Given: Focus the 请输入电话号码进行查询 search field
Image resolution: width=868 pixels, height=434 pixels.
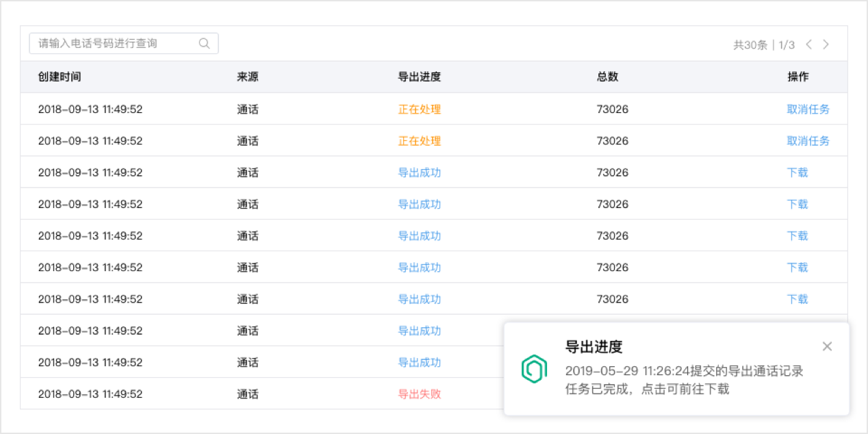Looking at the screenshot, I should tap(124, 43).
